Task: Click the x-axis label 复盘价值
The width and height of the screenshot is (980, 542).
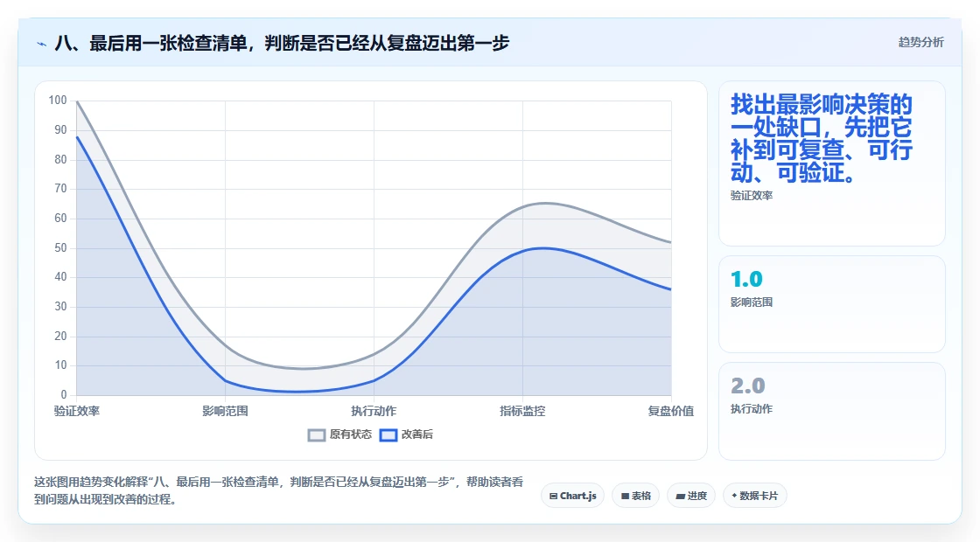Action: click(670, 411)
